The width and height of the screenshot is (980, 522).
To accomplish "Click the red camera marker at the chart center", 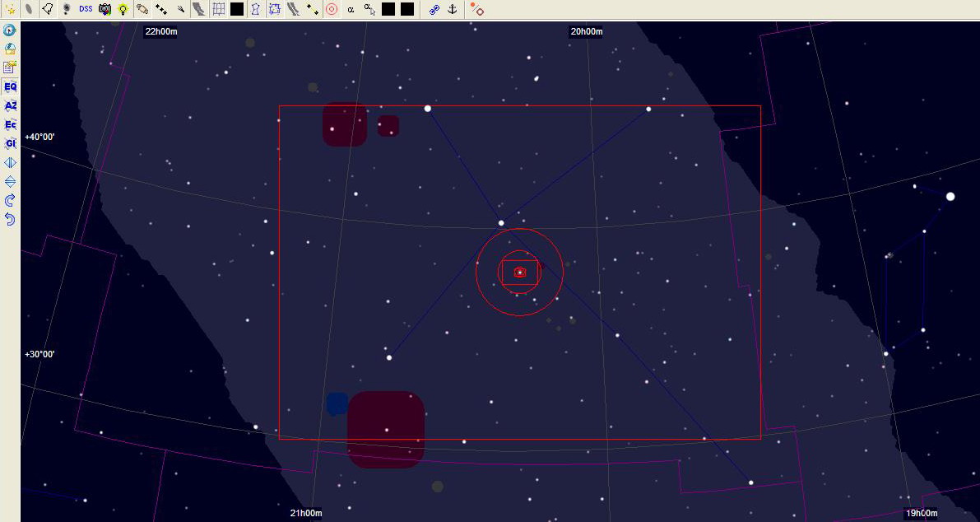I will pyautogui.click(x=519, y=272).
